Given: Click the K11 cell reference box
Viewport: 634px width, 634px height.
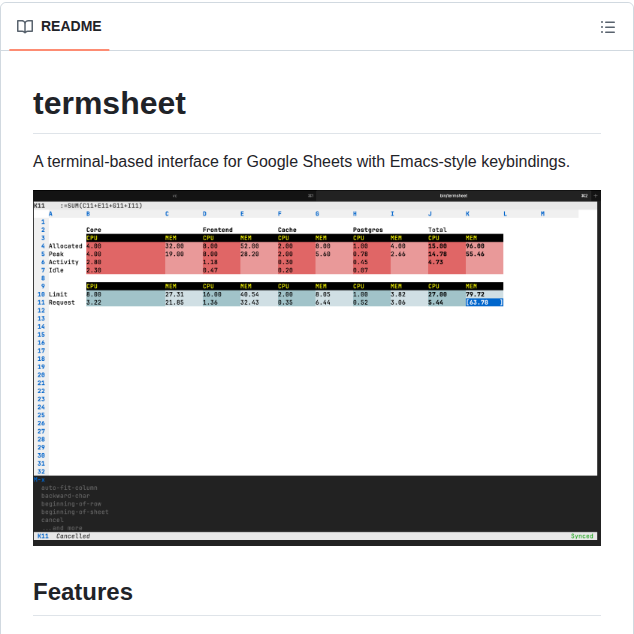Looking at the screenshot, I should (x=42, y=536).
